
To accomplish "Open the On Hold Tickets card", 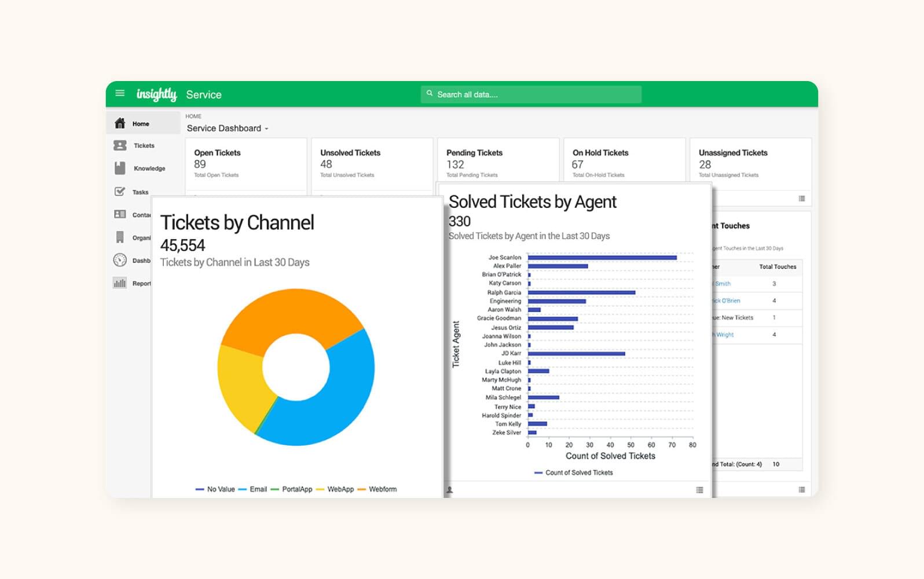I will (x=625, y=160).
